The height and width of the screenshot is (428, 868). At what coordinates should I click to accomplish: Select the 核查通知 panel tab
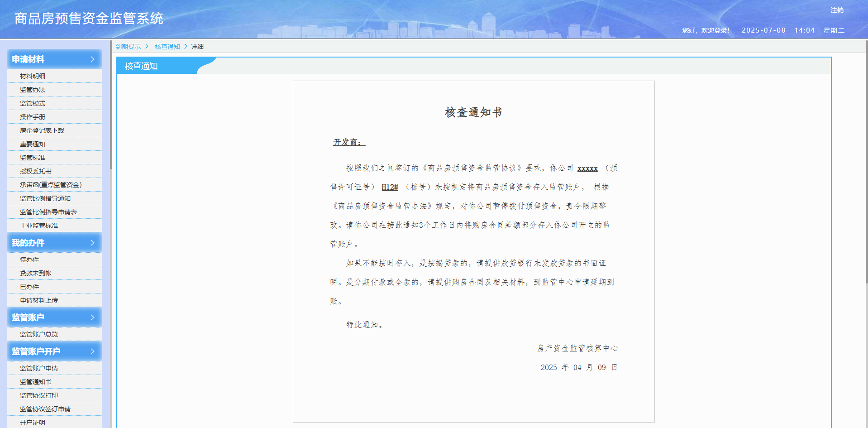[x=141, y=66]
